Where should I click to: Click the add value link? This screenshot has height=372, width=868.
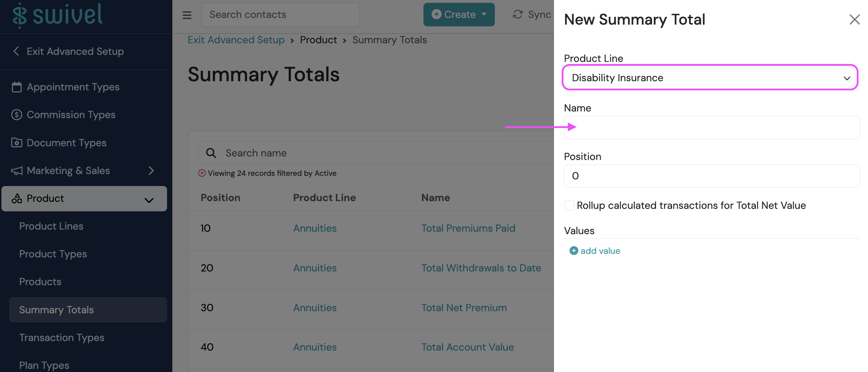[600, 251]
